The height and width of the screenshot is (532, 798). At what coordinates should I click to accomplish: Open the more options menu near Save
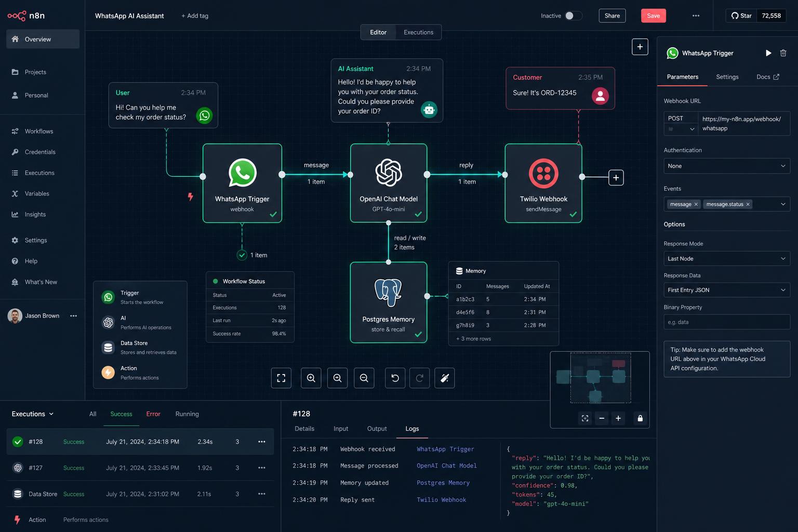(x=696, y=16)
